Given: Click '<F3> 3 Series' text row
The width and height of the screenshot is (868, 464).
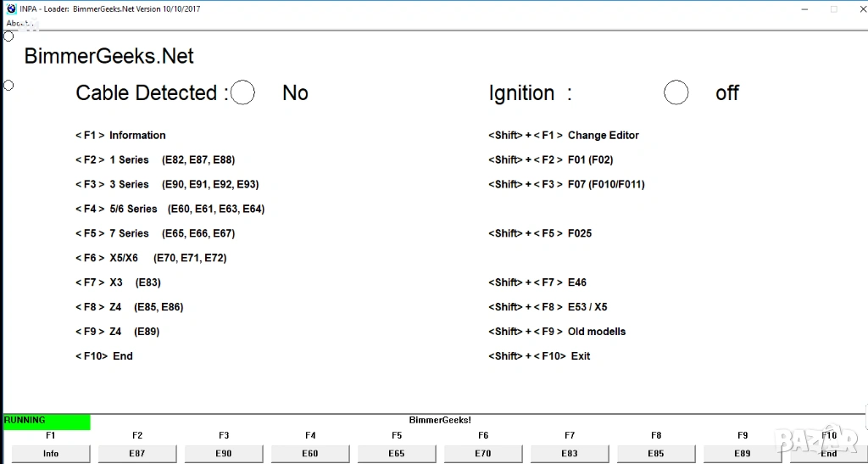Looking at the screenshot, I should (x=167, y=184).
